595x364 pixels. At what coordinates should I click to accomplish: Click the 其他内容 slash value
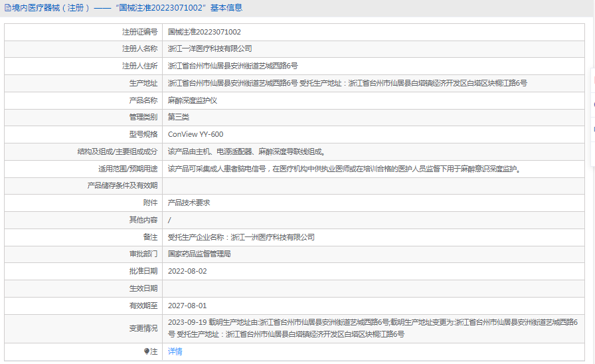[x=169, y=220]
